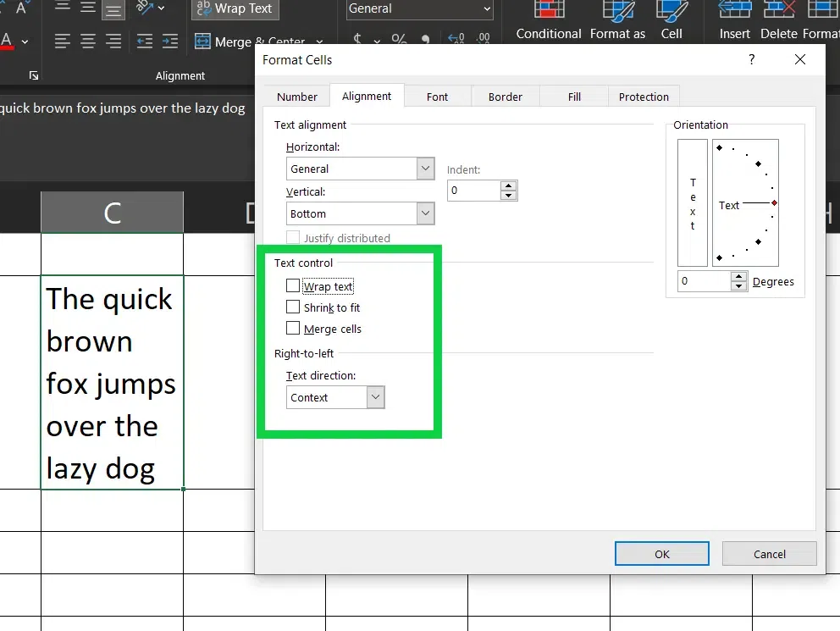Click the Cancel button
This screenshot has height=631, width=840.
769,553
